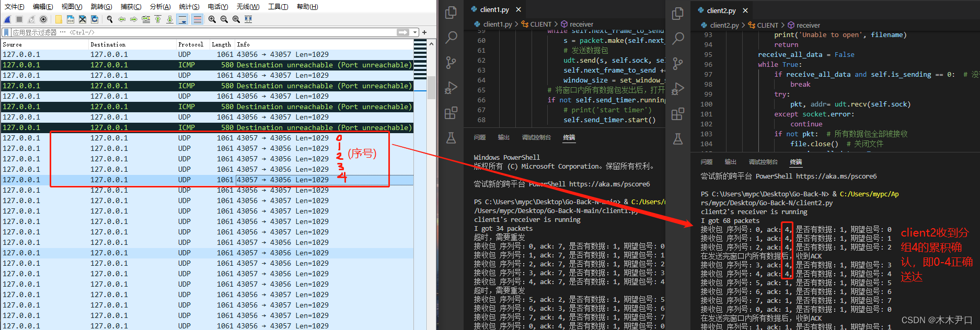This screenshot has width=980, height=330.
Task: Open the 分析(A) analyze menu
Action: 160,7
